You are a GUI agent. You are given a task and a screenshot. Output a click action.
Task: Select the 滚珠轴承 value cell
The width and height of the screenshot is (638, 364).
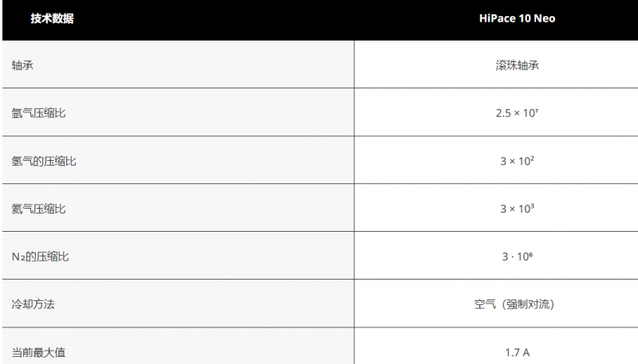(x=517, y=65)
